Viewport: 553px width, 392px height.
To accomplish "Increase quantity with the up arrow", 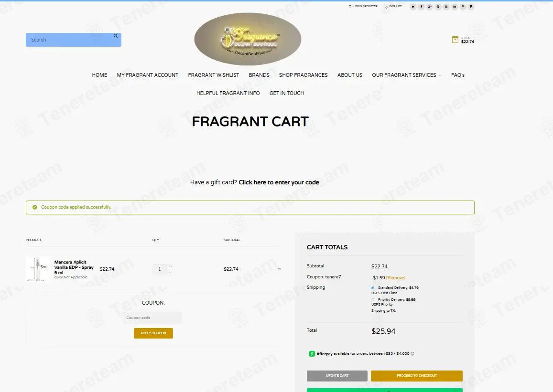I will pyautogui.click(x=170, y=266).
